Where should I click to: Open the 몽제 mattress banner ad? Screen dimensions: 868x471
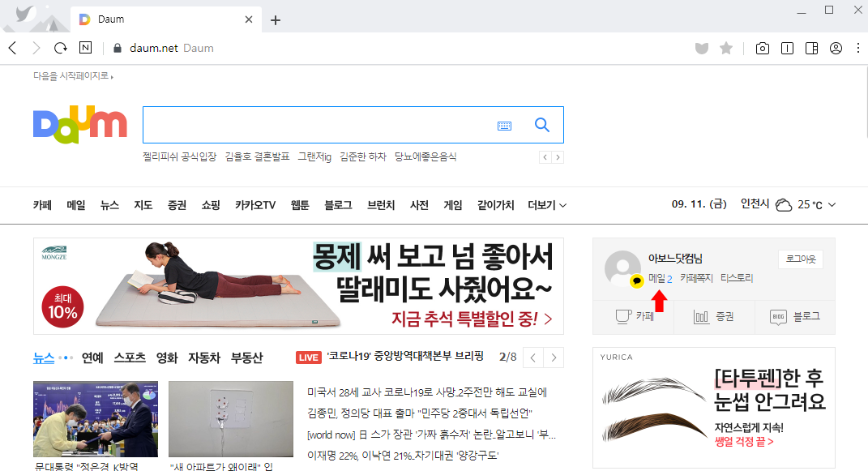coord(298,286)
